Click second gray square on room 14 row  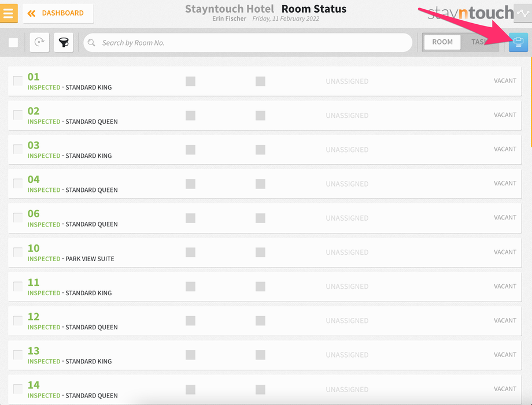260,389
